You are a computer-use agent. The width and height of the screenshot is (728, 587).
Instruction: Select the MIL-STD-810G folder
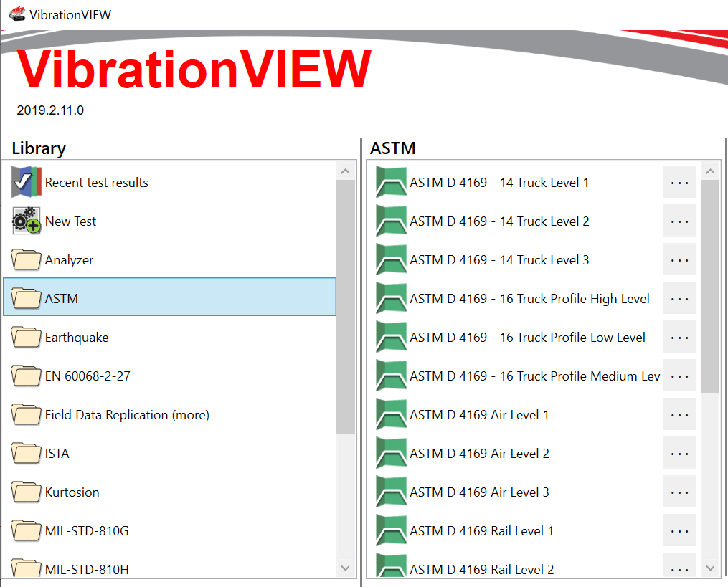point(169,531)
